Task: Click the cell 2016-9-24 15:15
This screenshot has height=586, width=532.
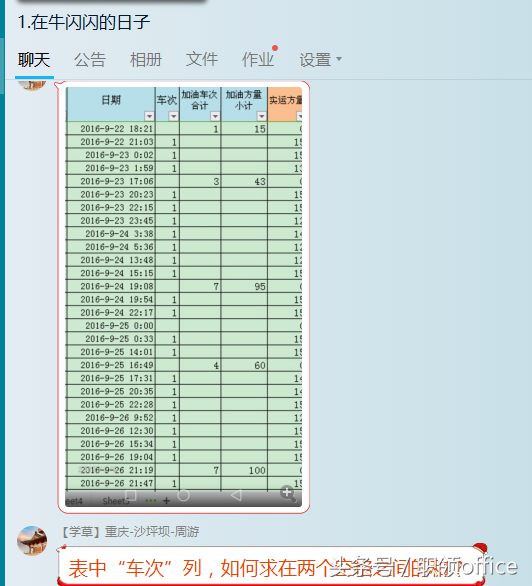Action: pyautogui.click(x=111, y=273)
